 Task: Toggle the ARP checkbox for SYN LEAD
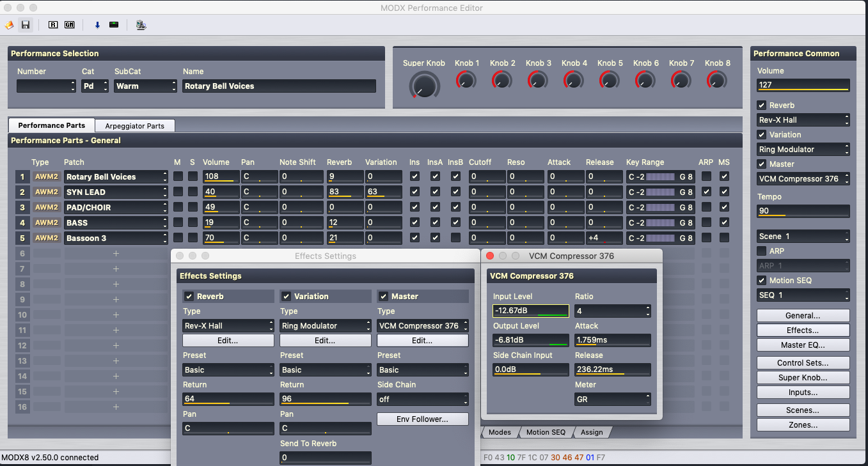point(706,192)
